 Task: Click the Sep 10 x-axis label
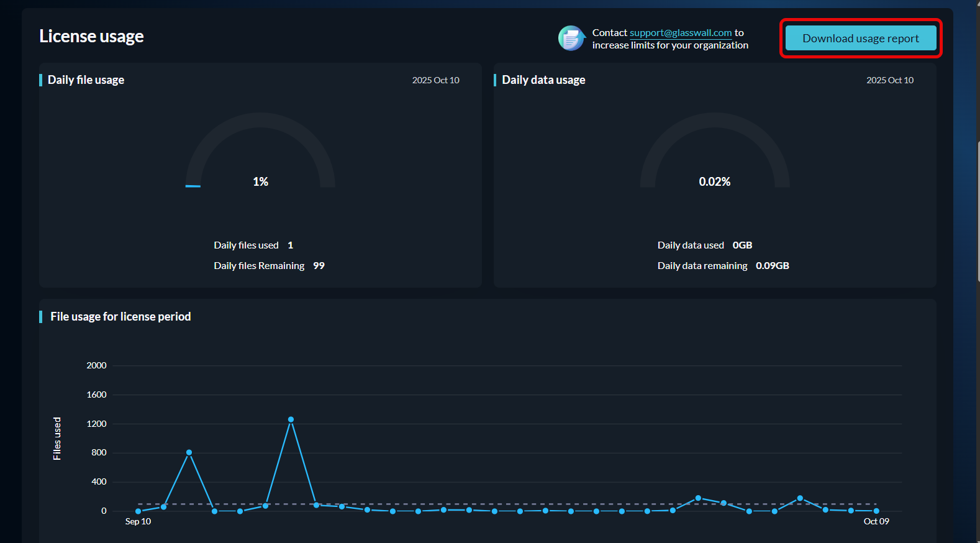pyautogui.click(x=138, y=522)
